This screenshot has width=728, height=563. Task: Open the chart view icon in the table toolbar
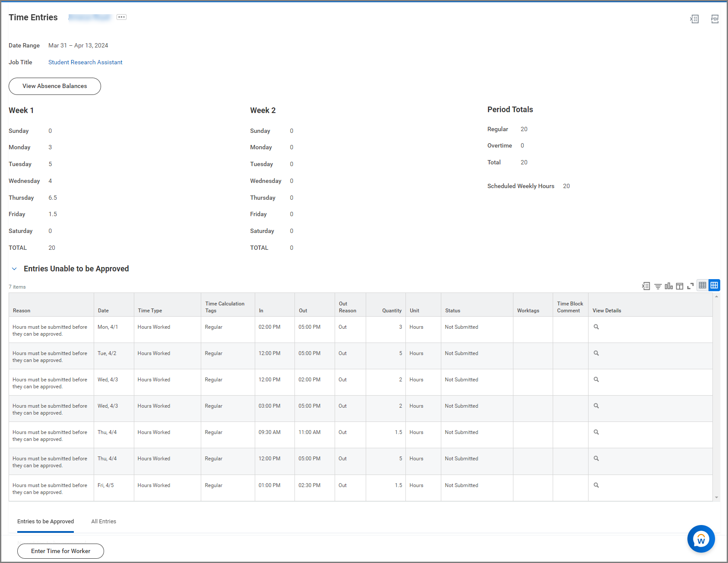coord(668,286)
